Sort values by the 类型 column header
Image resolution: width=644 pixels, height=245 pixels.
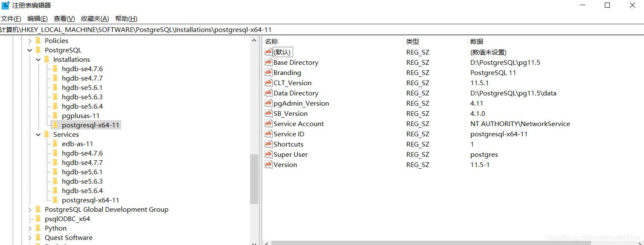[x=435, y=41]
